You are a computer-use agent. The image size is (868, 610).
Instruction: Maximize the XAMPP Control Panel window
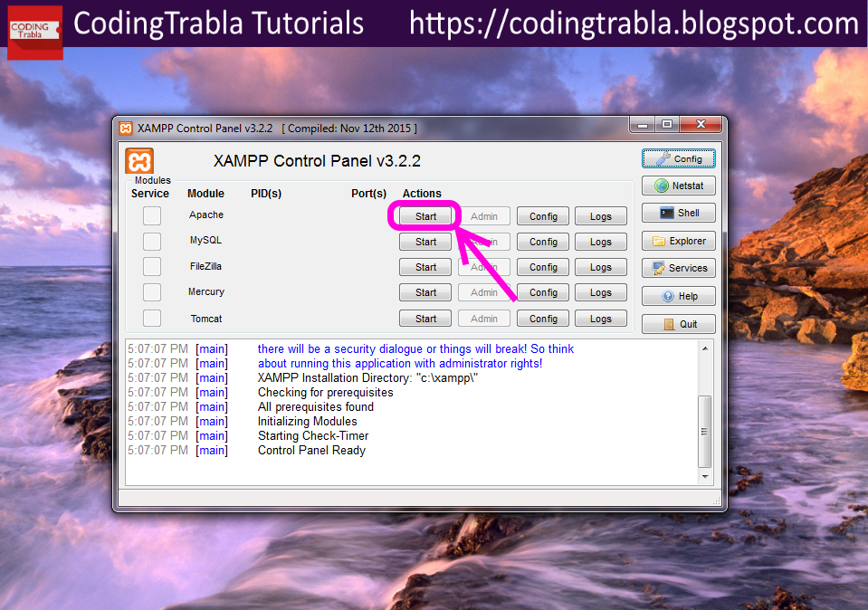point(667,125)
